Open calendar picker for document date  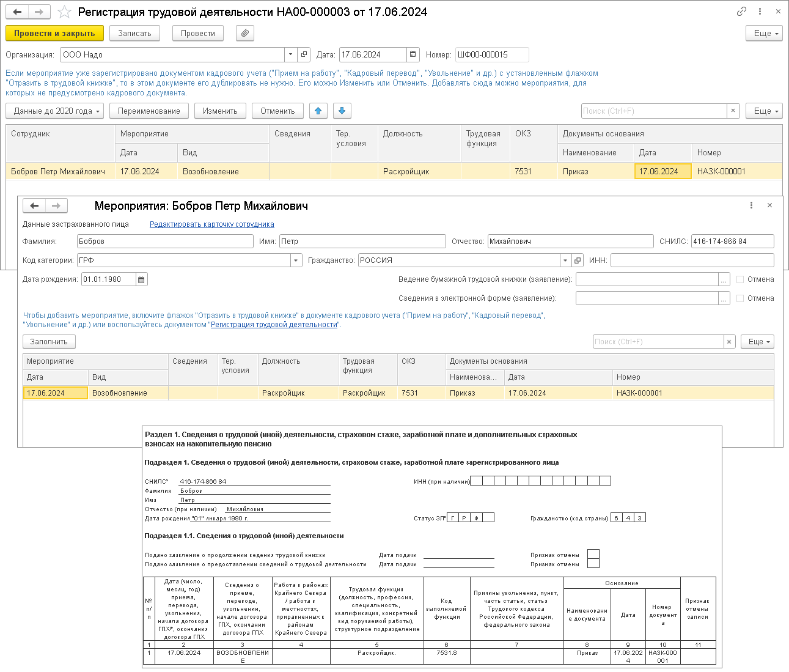tap(413, 54)
